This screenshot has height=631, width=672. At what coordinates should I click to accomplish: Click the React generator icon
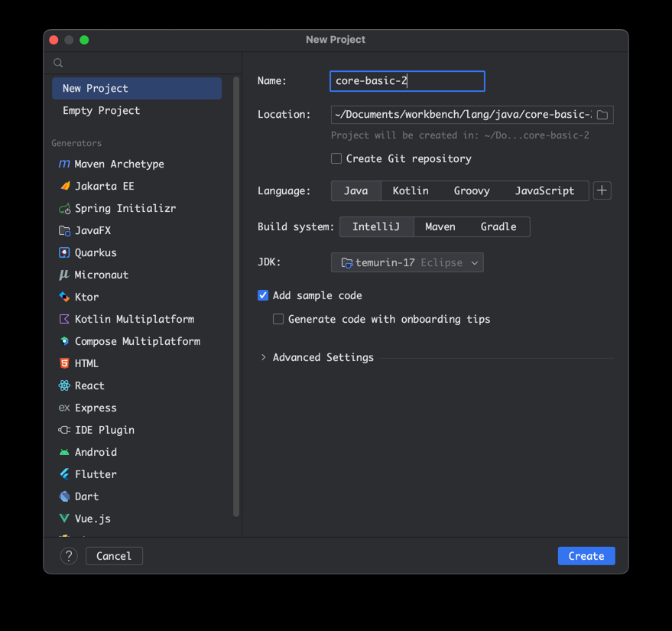click(64, 385)
